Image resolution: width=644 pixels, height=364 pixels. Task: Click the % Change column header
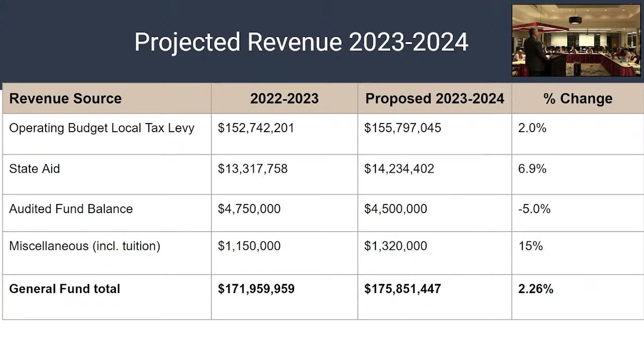[x=578, y=99]
